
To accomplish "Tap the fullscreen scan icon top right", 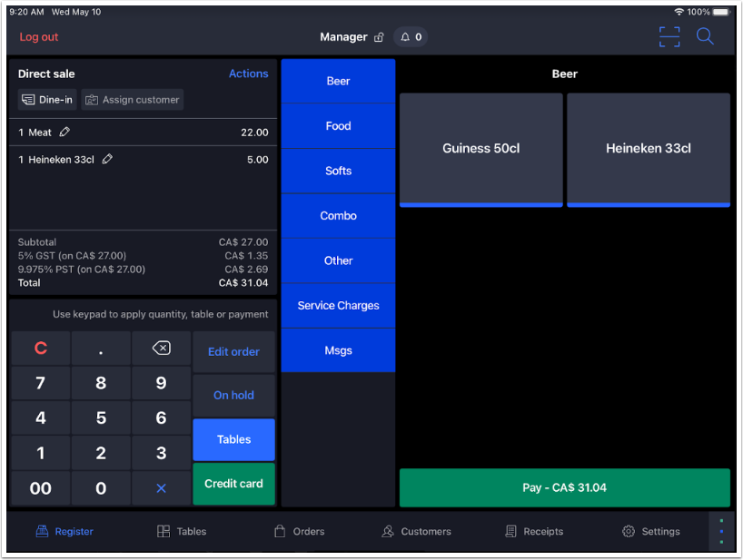I will [x=669, y=36].
